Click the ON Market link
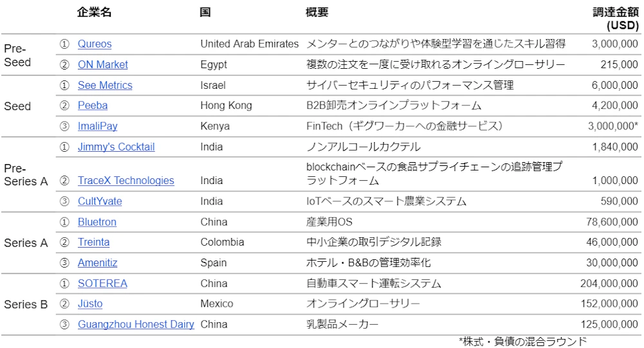This screenshot has width=644, height=348. pyautogui.click(x=103, y=65)
